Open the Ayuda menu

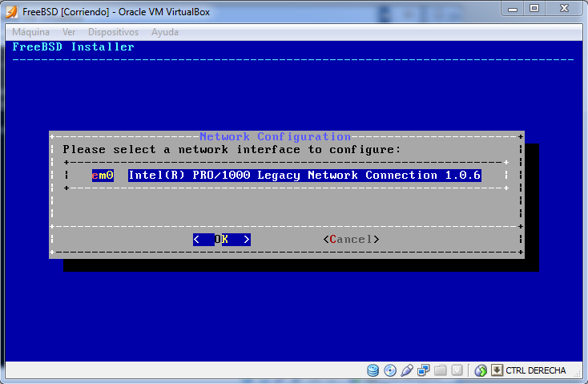(x=165, y=32)
